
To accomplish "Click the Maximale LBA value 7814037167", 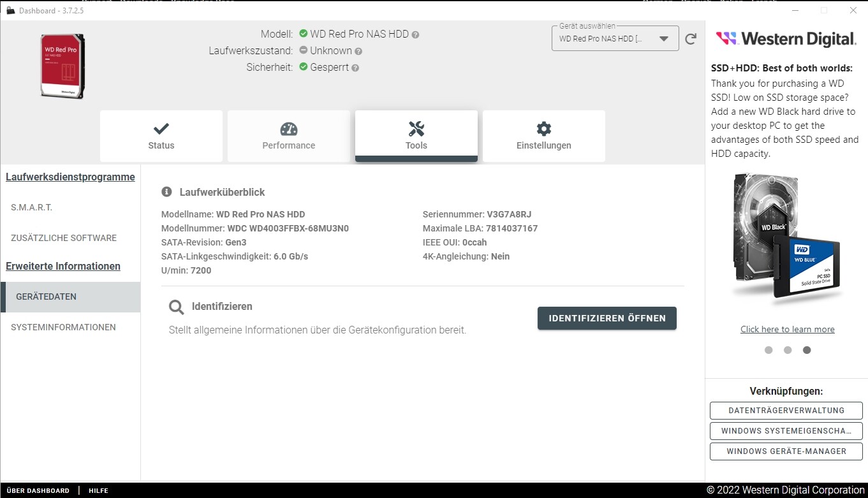I will coord(511,228).
